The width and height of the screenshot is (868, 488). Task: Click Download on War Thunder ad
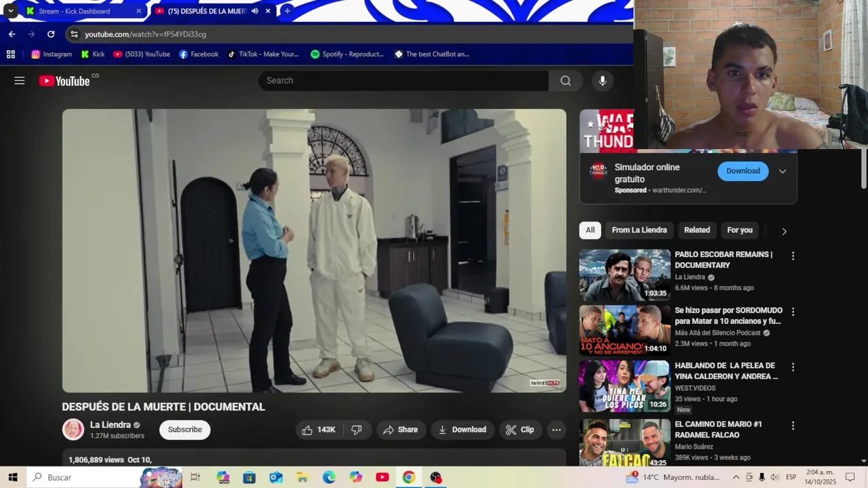click(743, 171)
